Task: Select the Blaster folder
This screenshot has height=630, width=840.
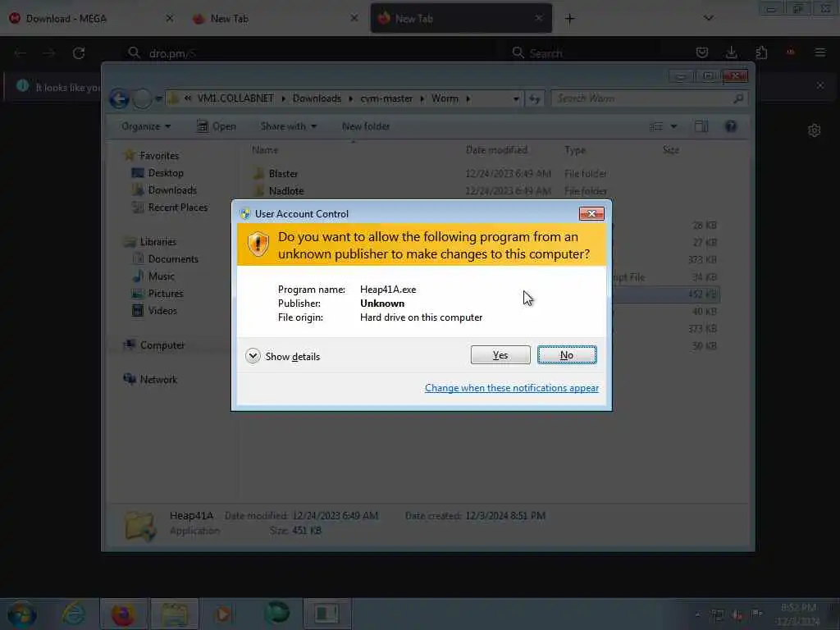Action: 283,174
